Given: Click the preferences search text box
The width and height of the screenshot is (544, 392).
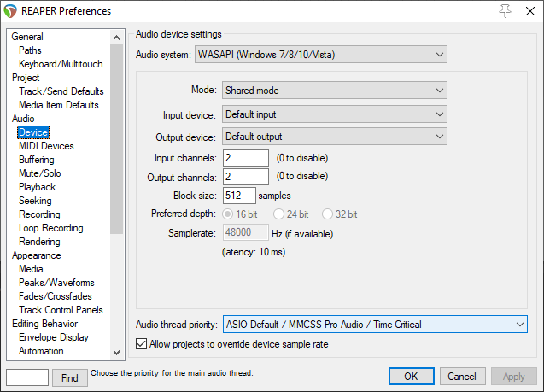Looking at the screenshot, I should 27,377.
